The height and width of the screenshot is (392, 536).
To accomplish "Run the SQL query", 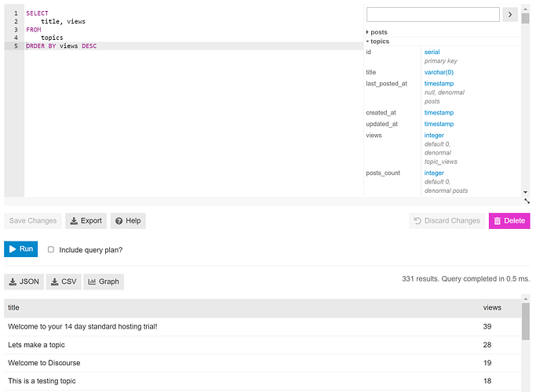I will (21, 249).
